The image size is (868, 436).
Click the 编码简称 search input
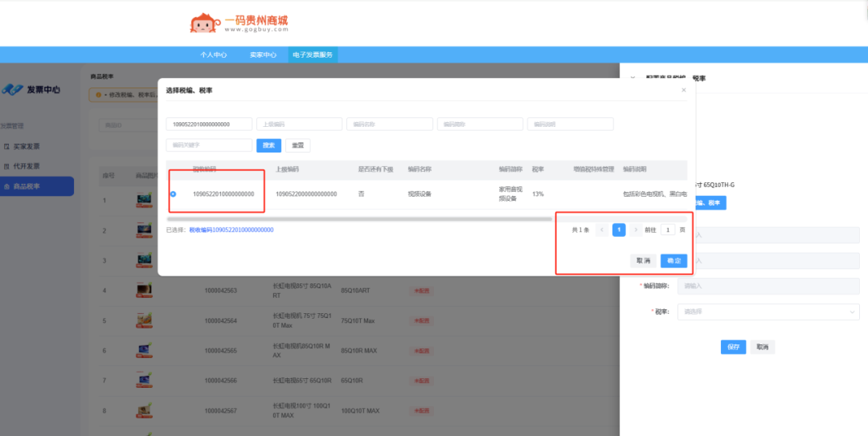tap(480, 124)
